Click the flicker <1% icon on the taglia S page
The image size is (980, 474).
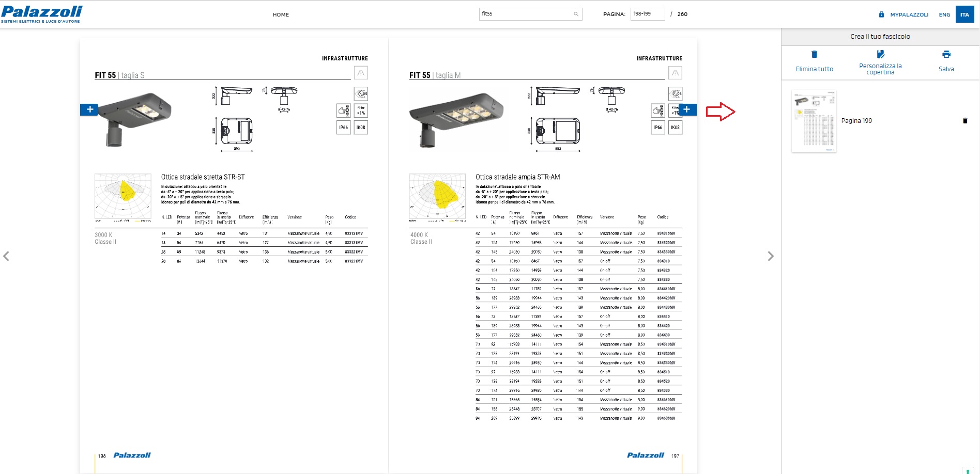point(361,110)
